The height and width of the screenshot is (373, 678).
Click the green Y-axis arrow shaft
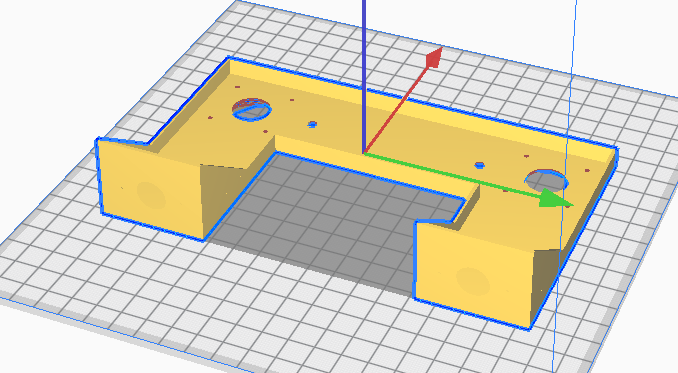pos(452,175)
